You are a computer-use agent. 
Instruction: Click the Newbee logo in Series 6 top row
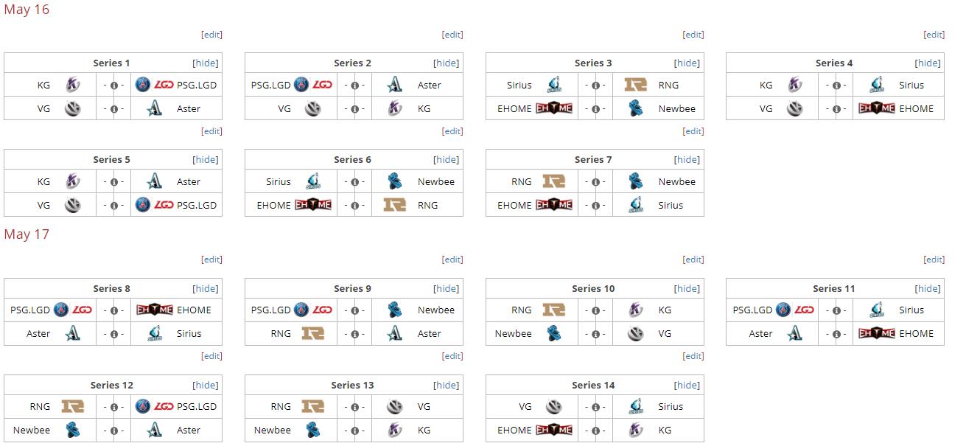pos(395,181)
